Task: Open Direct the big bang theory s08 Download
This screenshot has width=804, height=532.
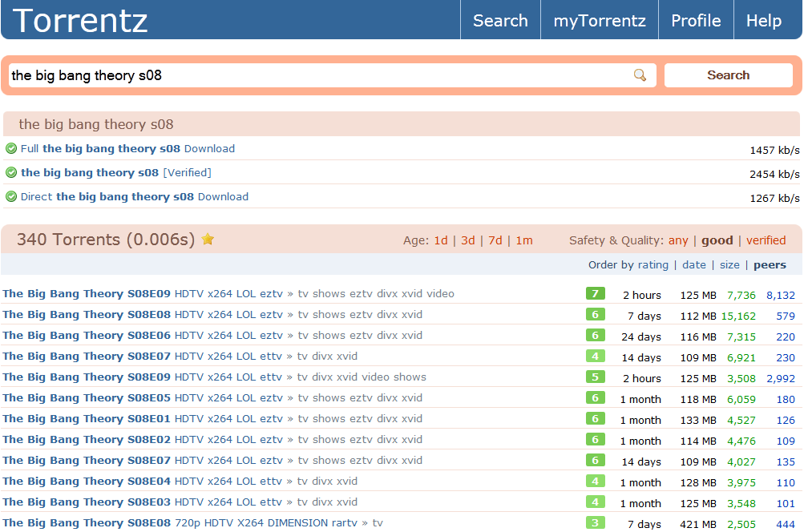Action: click(x=135, y=197)
